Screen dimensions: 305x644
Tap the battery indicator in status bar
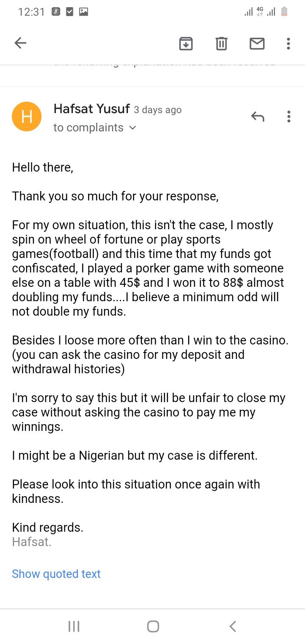click(x=284, y=12)
